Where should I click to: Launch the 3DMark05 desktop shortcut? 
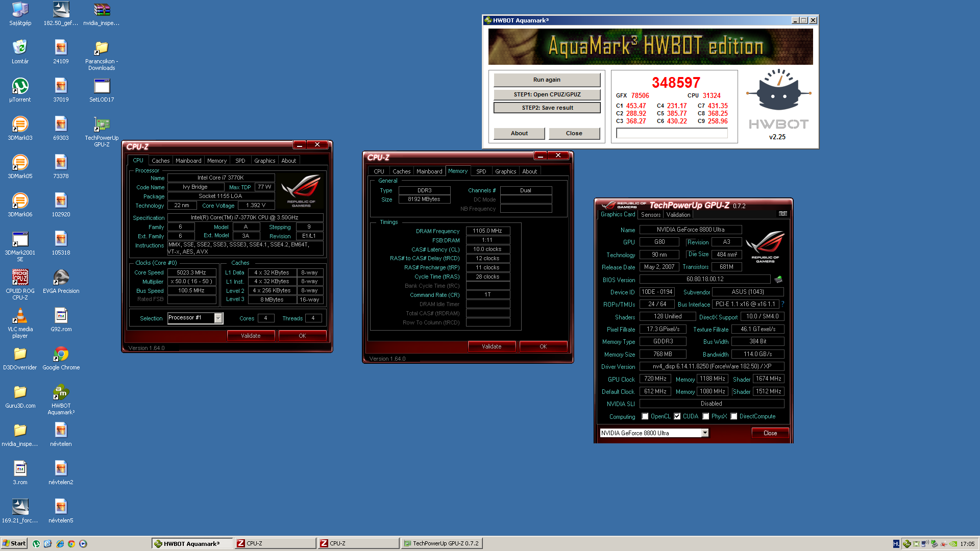pos(20,166)
